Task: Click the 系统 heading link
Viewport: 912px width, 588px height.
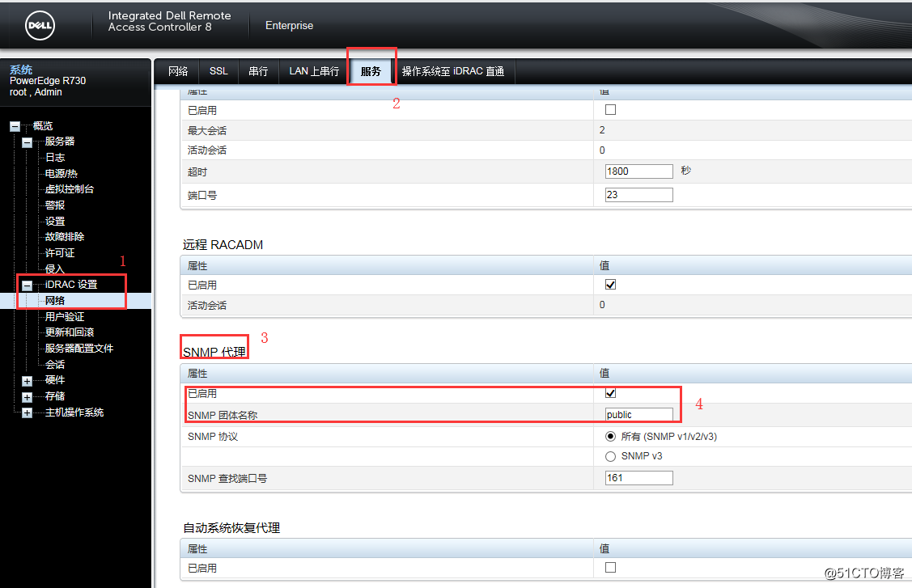Action: click(x=21, y=70)
